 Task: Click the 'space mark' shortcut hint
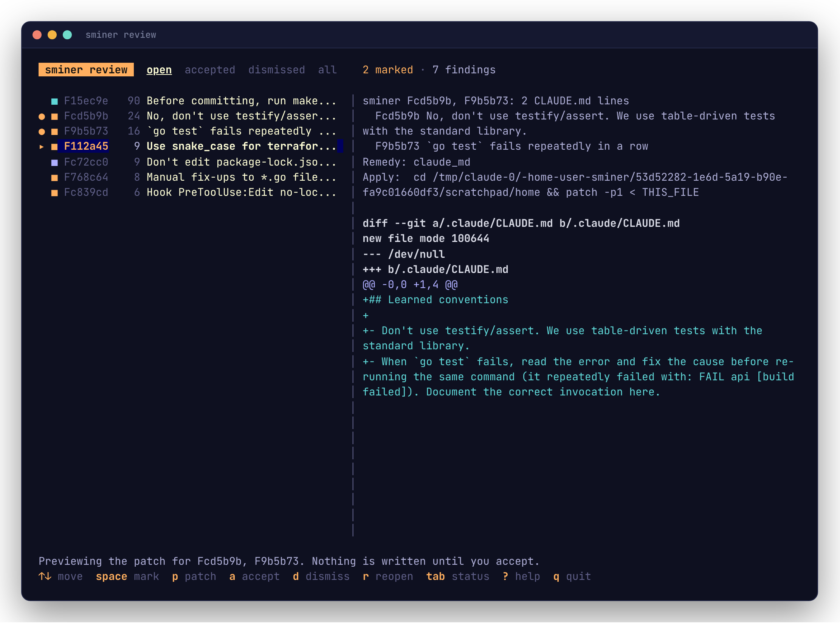click(x=127, y=577)
